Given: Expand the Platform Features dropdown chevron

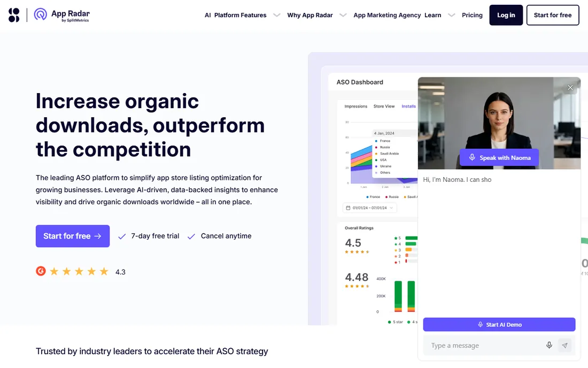Looking at the screenshot, I should click(277, 15).
